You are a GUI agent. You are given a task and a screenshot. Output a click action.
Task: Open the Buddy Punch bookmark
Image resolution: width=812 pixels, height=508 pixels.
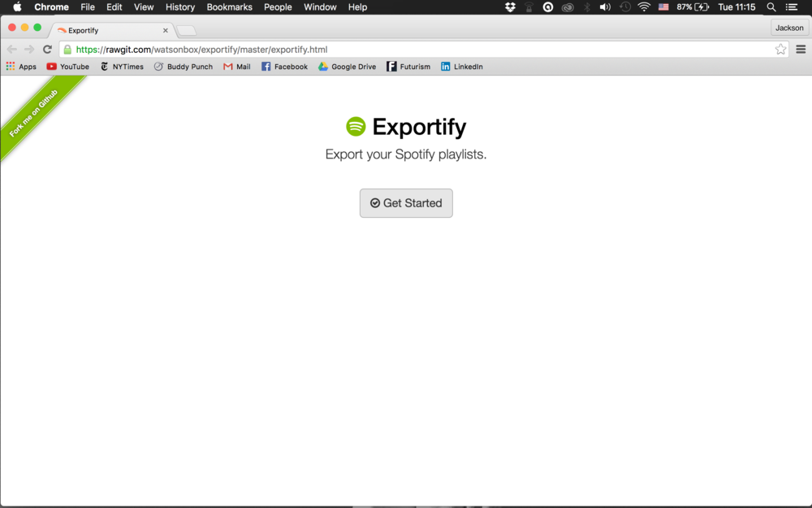[x=184, y=66]
